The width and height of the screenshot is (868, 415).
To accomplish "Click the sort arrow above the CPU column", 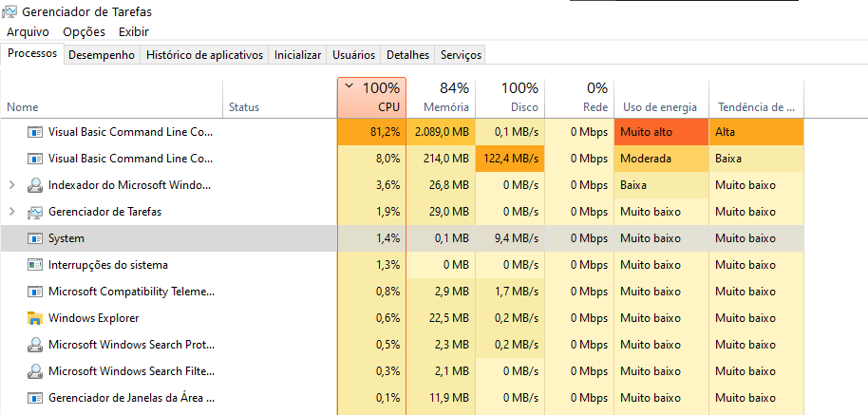I will click(349, 86).
